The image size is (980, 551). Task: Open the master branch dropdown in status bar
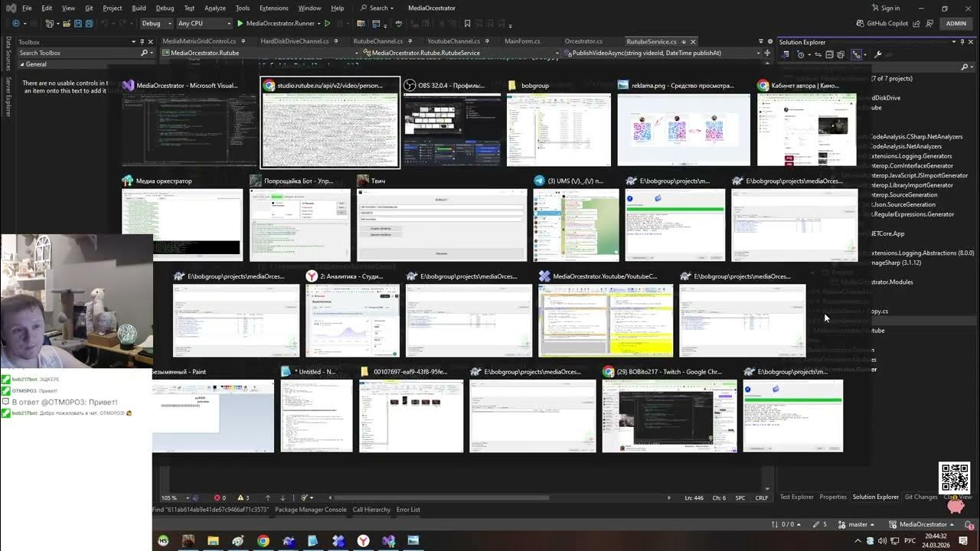[856, 524]
